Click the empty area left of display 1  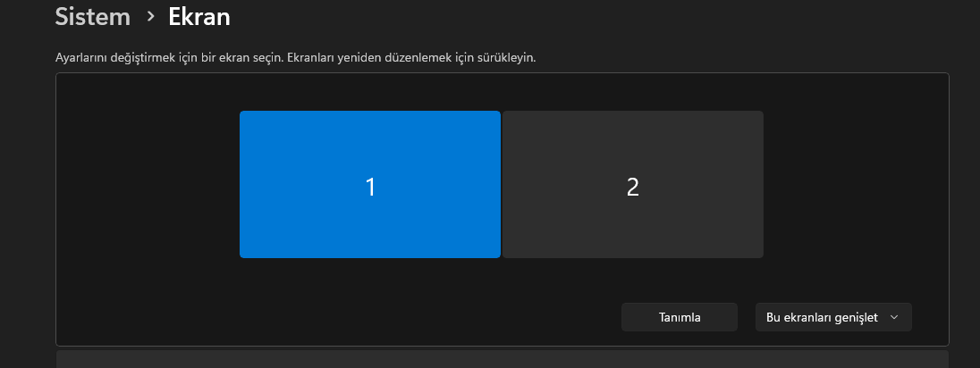[x=148, y=184]
